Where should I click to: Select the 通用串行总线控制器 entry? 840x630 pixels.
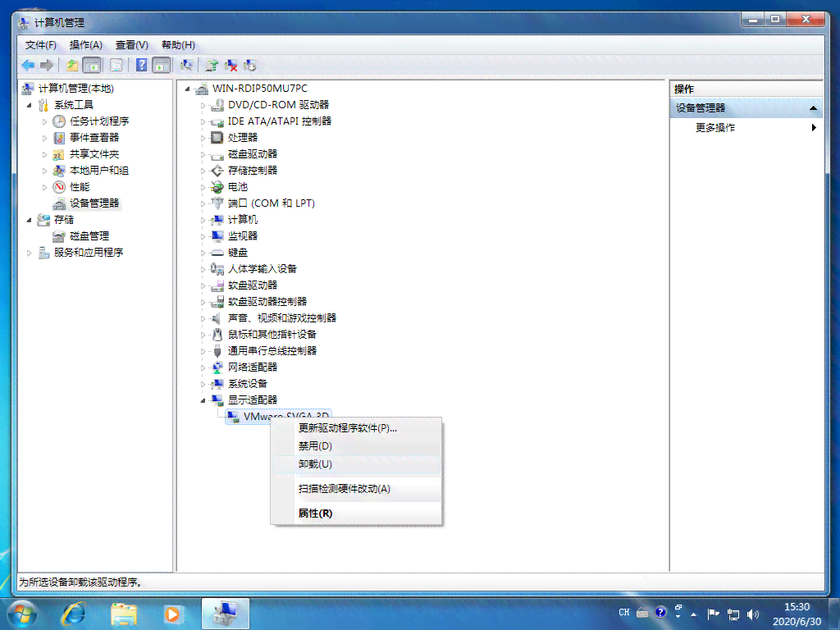click(x=272, y=351)
